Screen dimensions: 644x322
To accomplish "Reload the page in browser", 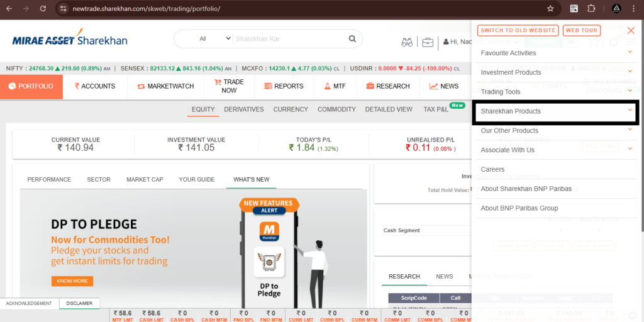I will pos(43,8).
